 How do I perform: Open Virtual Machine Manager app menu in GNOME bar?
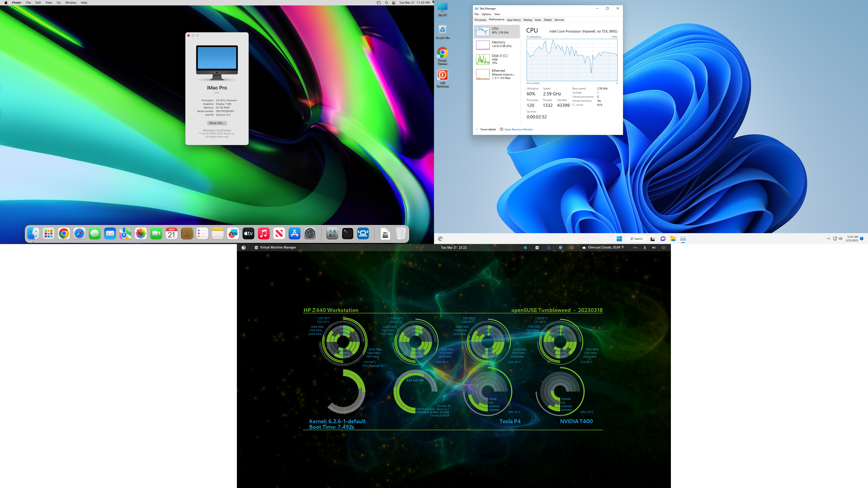[x=275, y=248]
